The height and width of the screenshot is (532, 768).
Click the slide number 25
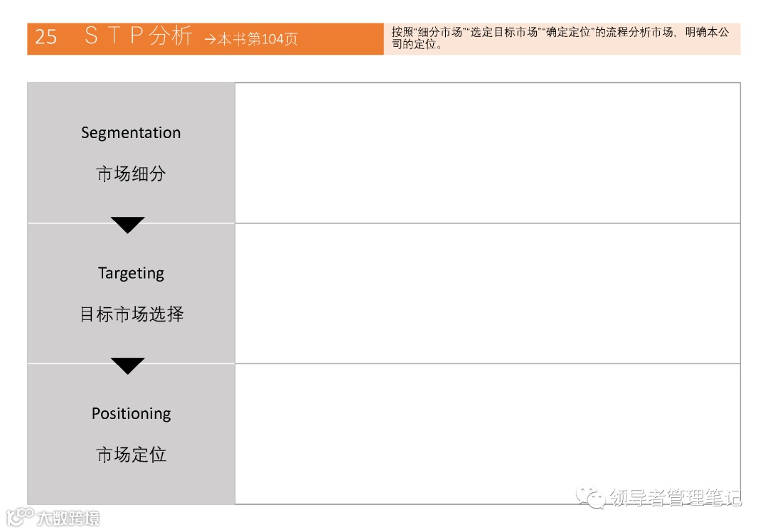[x=46, y=37]
